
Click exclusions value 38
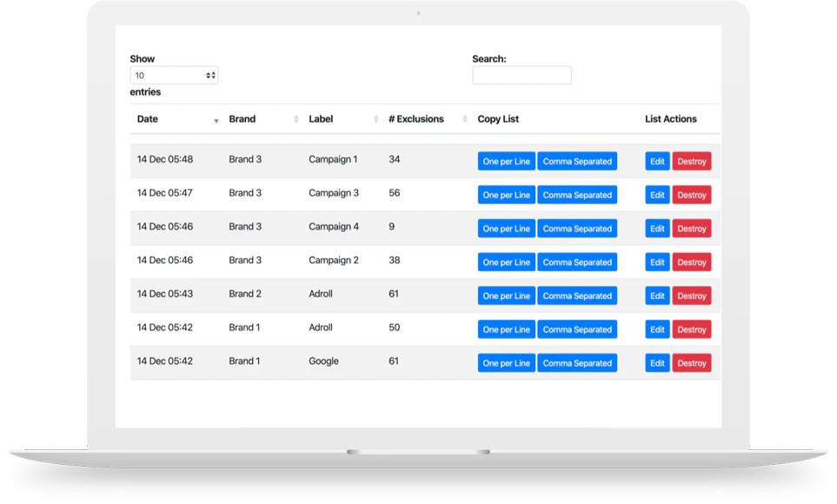pos(394,260)
